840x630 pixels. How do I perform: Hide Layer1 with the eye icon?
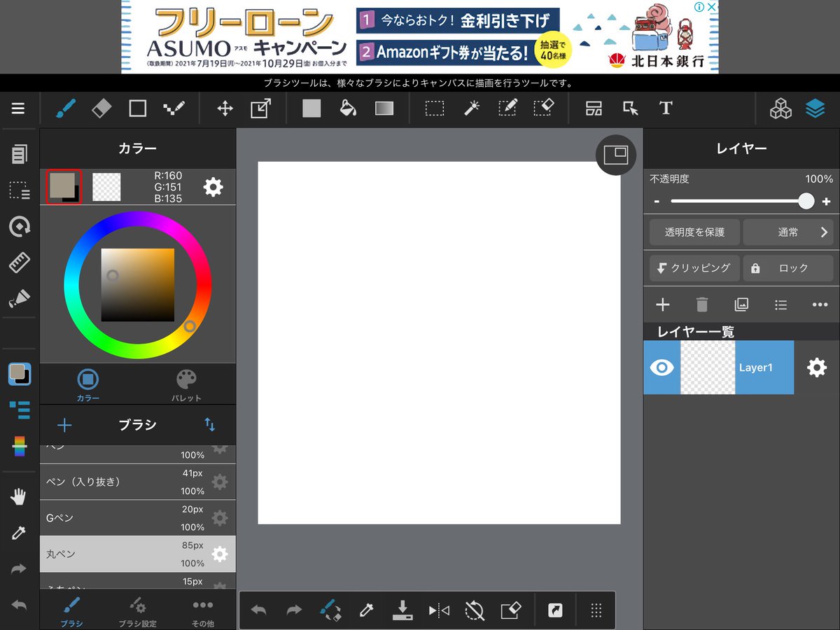[x=661, y=367]
